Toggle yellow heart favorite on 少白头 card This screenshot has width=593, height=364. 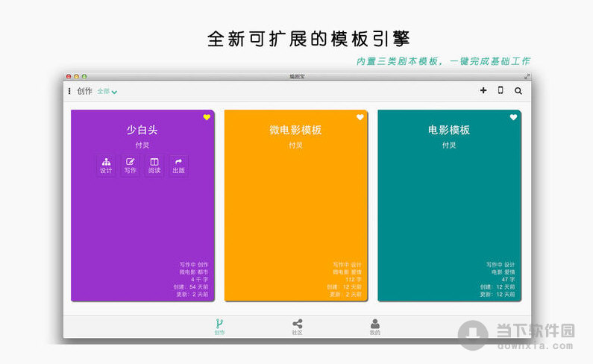pyautogui.click(x=207, y=117)
